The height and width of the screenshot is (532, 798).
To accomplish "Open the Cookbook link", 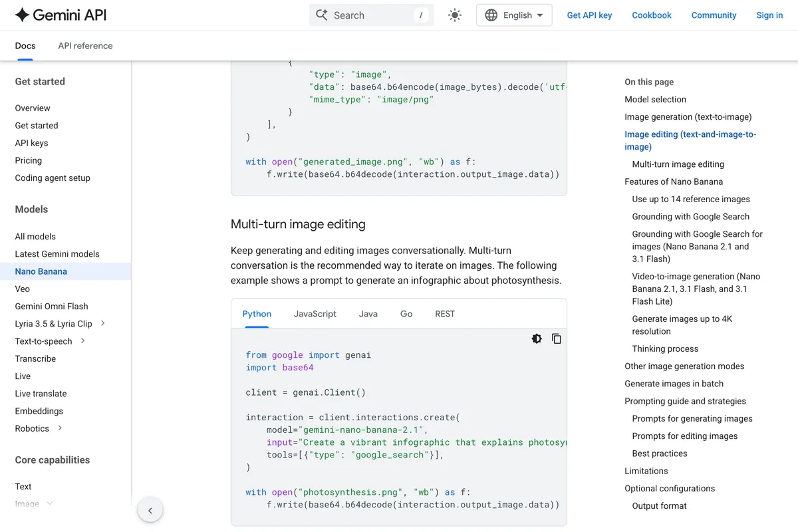I will click(x=652, y=15).
